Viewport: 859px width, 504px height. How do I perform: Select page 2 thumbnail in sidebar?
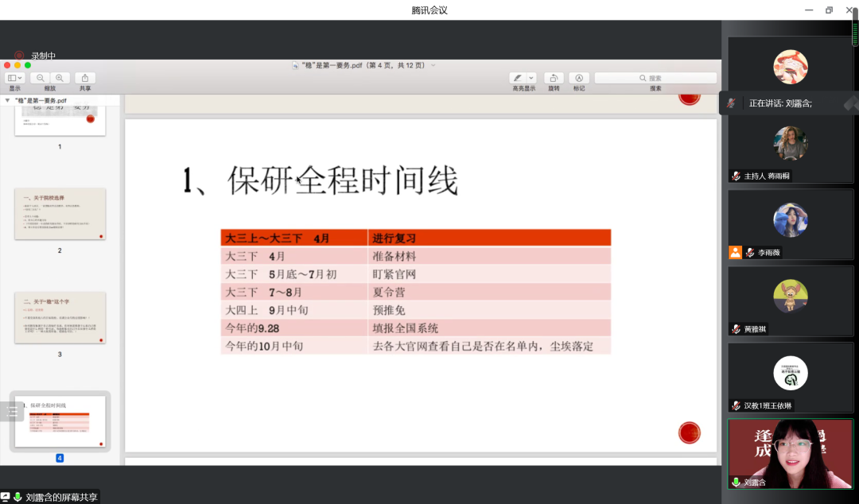(60, 214)
